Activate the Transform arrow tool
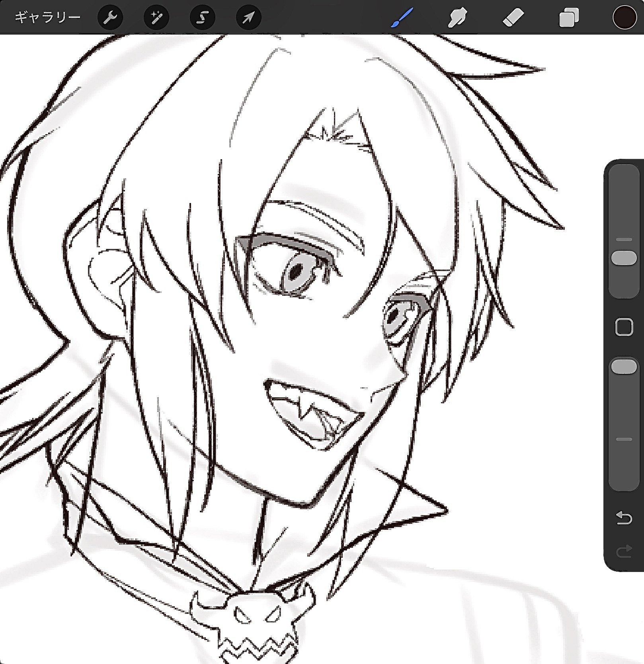Viewport: 644px width, 664px height. 248,18
